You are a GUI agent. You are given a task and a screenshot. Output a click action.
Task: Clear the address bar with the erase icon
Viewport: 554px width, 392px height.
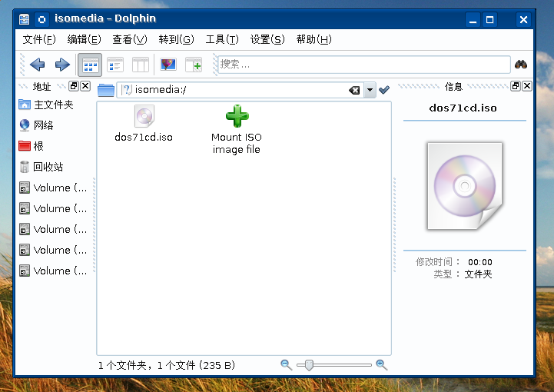(x=354, y=90)
